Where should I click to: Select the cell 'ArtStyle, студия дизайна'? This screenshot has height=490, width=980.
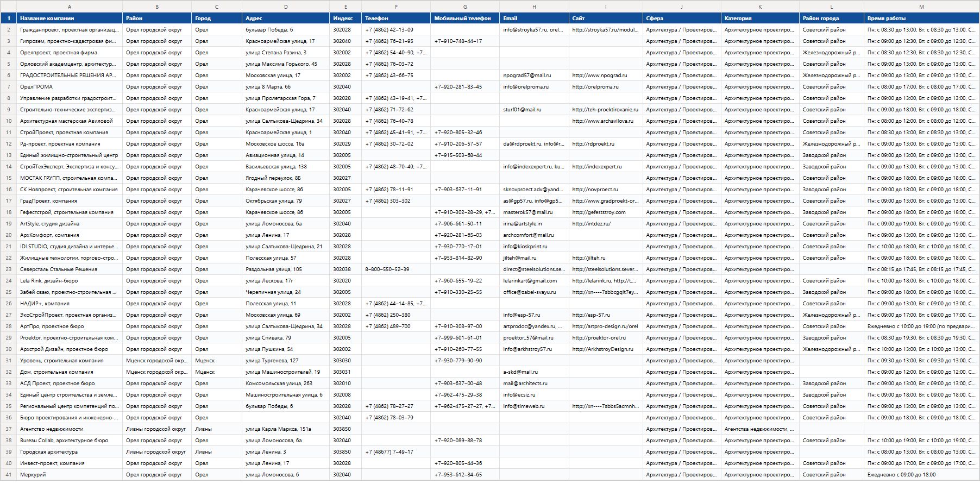click(70, 224)
